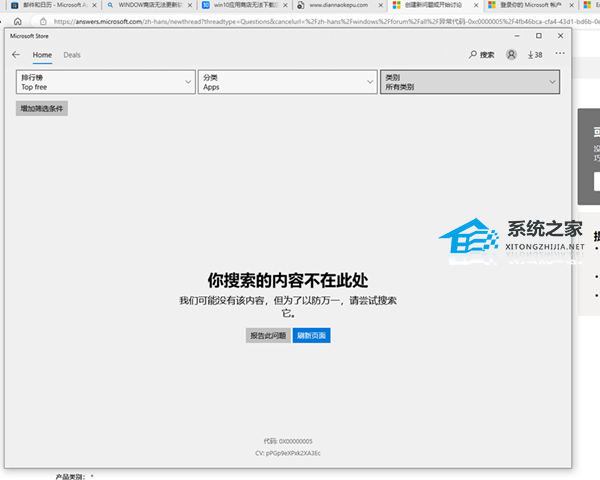Open downloads showing 38 updates

tap(535, 55)
